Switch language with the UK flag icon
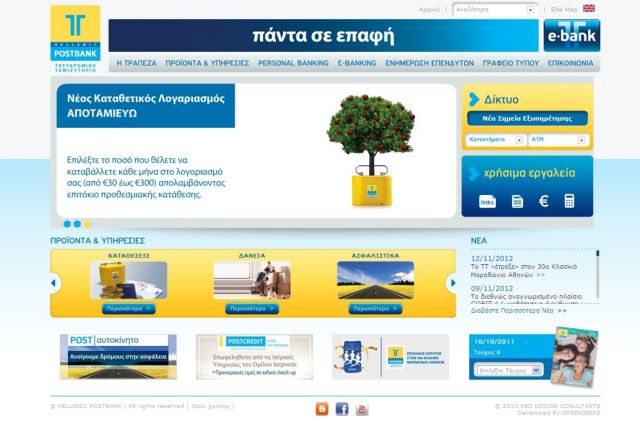 [589, 8]
